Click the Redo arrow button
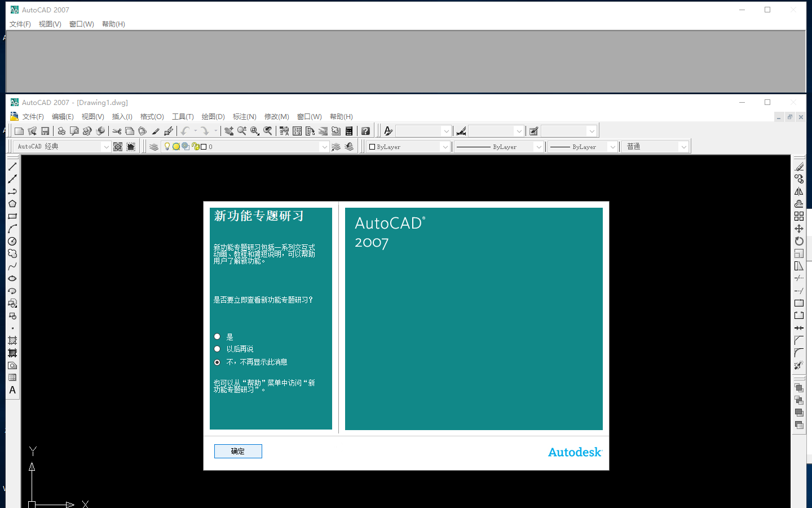The image size is (812, 508). pyautogui.click(x=204, y=131)
